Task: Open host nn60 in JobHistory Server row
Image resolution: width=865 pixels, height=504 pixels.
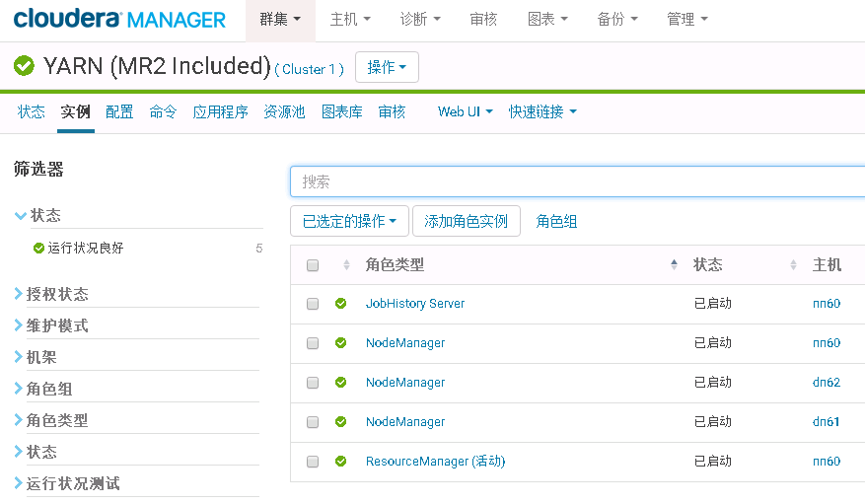Action: (x=827, y=303)
